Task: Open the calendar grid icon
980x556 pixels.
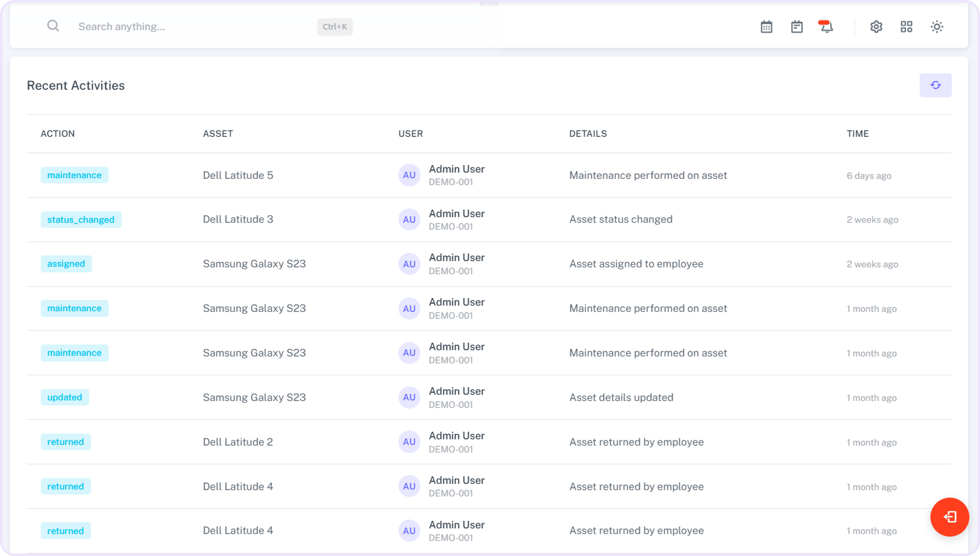Action: coord(766,27)
